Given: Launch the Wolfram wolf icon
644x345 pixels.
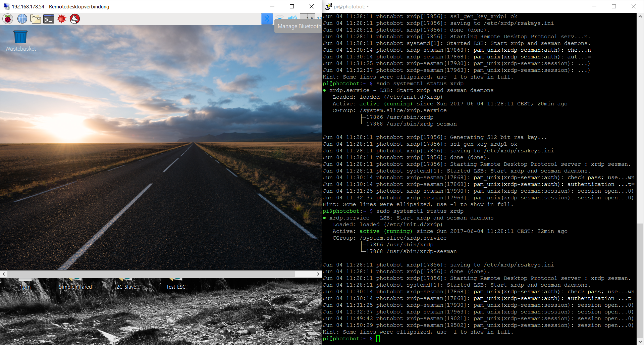Looking at the screenshot, I should click(75, 19).
